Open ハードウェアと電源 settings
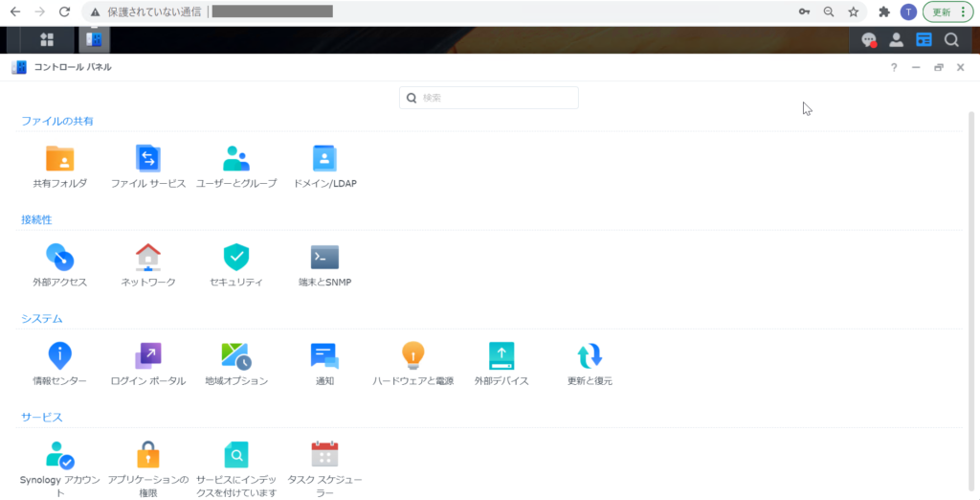 [412, 356]
